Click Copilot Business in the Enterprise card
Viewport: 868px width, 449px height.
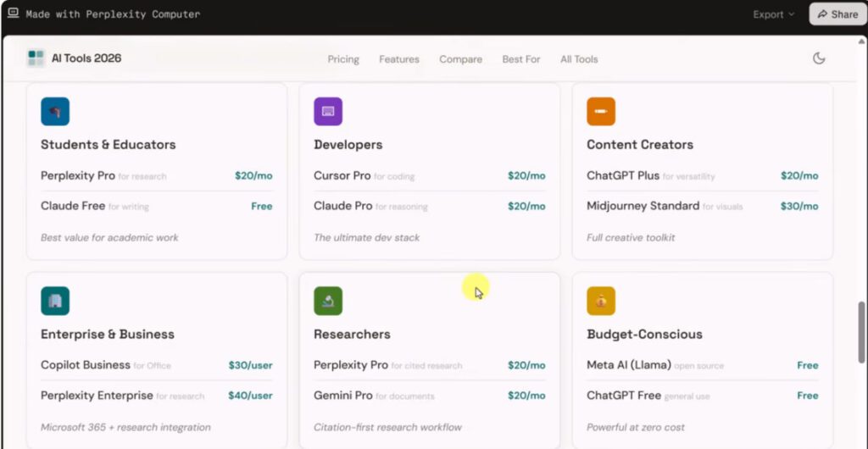pyautogui.click(x=86, y=365)
